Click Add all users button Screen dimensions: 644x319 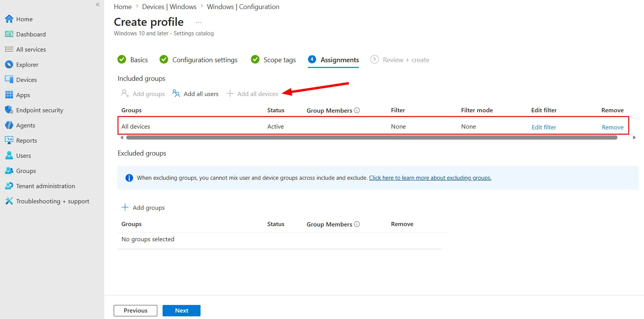point(196,94)
